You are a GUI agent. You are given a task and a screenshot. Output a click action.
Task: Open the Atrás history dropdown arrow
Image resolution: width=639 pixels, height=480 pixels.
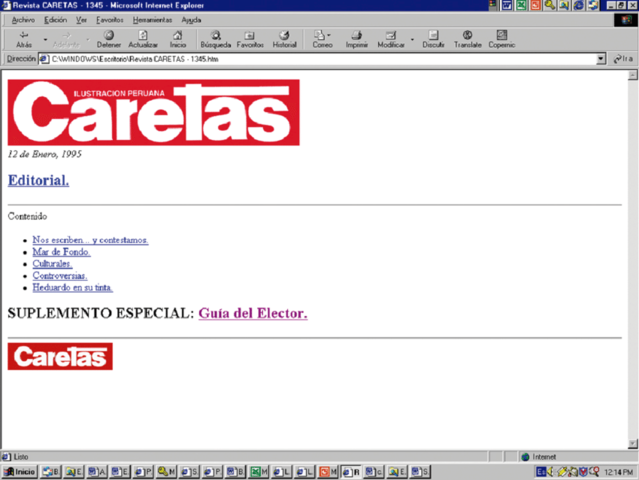click(x=45, y=40)
